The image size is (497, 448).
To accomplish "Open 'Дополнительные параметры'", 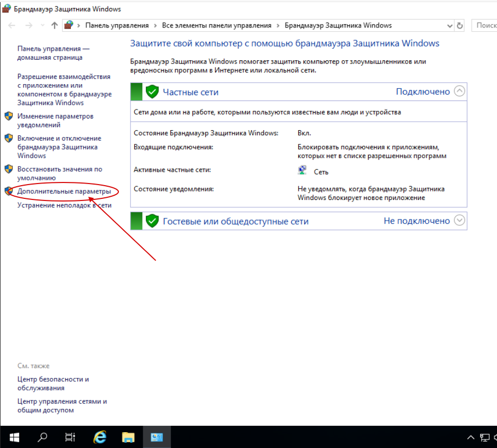I will pos(64,191).
